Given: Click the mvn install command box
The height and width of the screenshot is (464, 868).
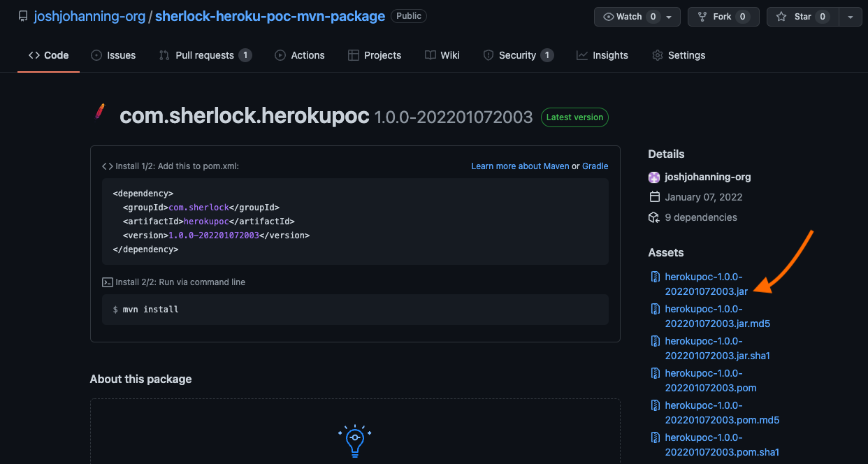Looking at the screenshot, I should click(355, 309).
